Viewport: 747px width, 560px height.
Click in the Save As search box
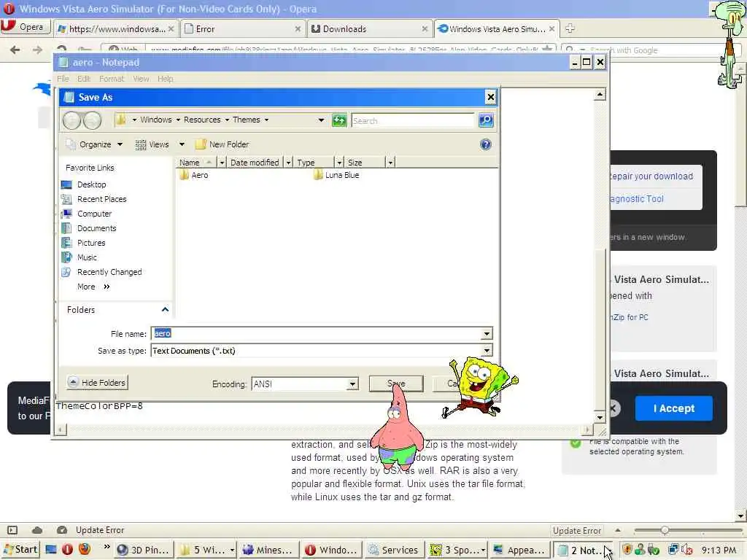[x=413, y=120]
